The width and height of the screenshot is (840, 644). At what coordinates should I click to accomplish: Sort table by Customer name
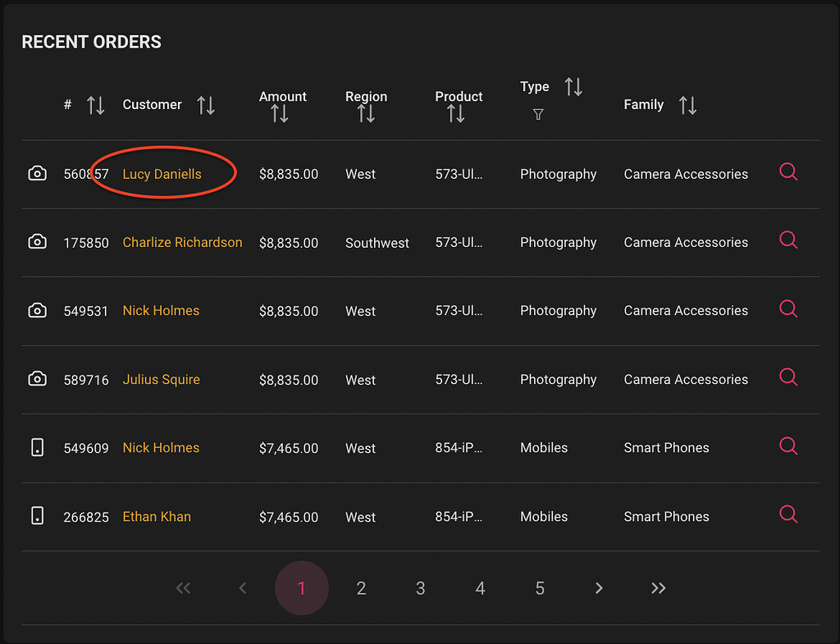click(206, 105)
